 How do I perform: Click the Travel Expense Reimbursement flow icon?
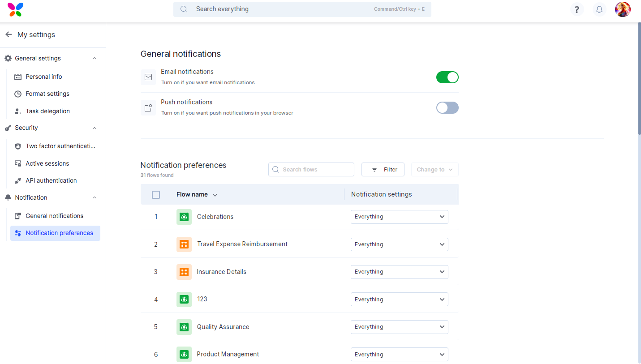[184, 244]
